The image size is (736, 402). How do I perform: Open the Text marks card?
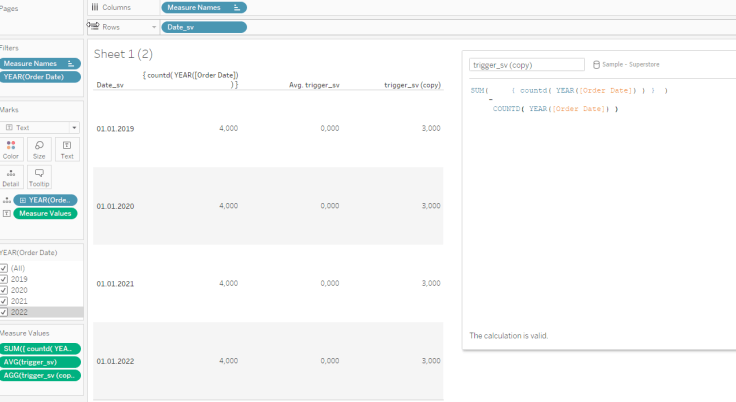click(67, 149)
